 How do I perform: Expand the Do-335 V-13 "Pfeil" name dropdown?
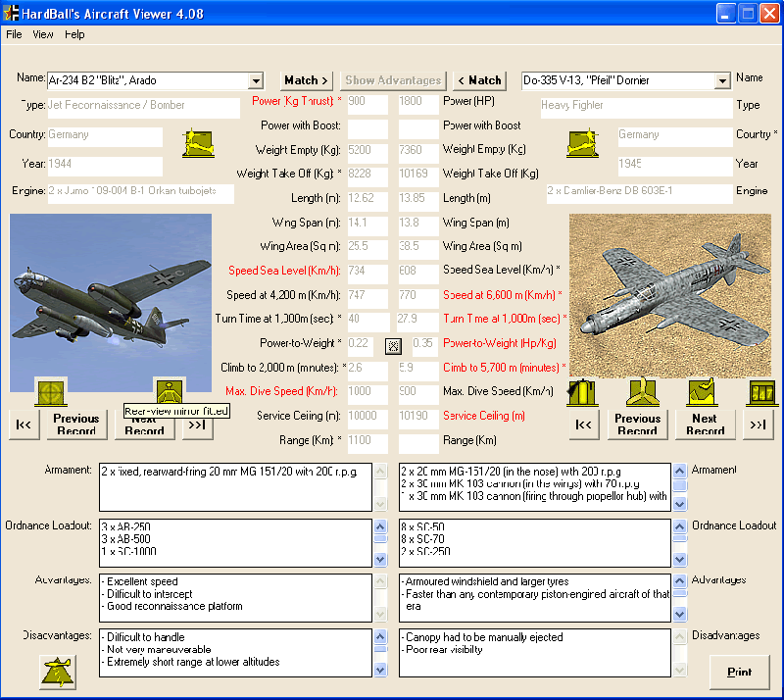722,80
